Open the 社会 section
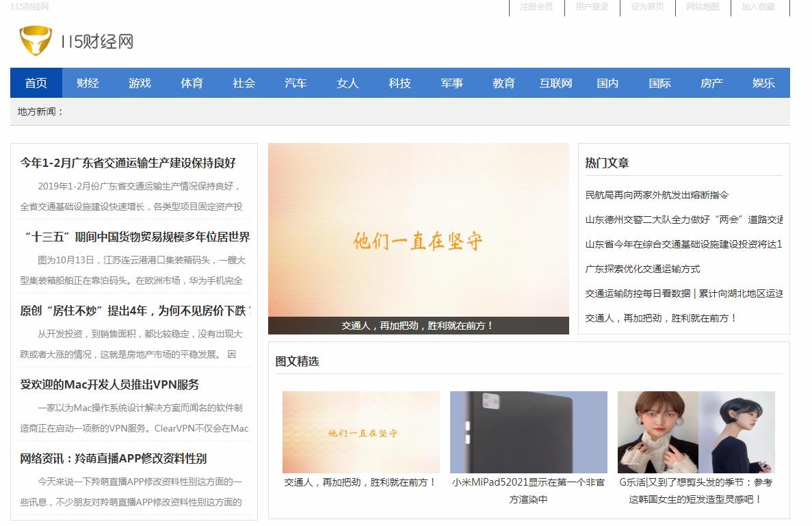Viewport: 812px width, 526px height. tap(244, 83)
